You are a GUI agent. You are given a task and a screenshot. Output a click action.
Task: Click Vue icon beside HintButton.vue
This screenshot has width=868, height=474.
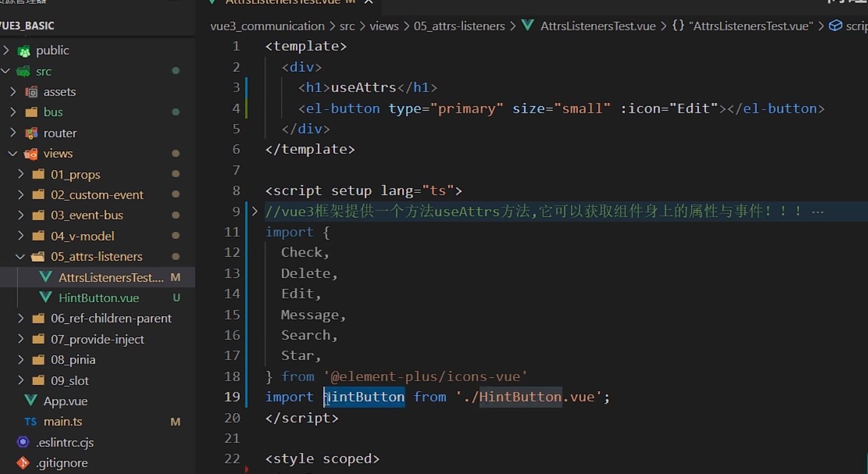click(x=46, y=298)
